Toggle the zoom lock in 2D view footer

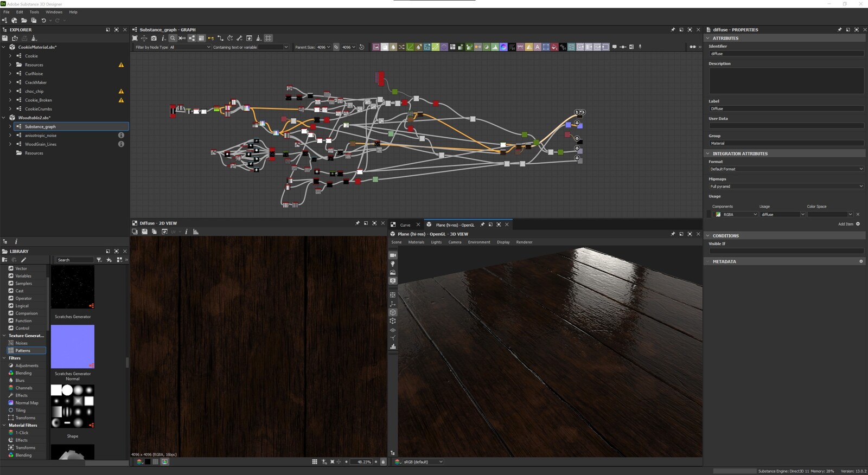[x=383, y=462]
